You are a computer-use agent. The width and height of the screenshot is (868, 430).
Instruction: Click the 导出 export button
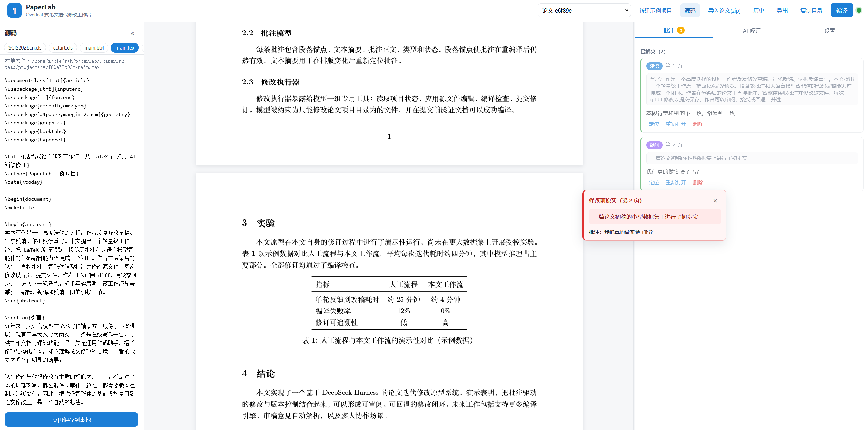[x=782, y=11]
